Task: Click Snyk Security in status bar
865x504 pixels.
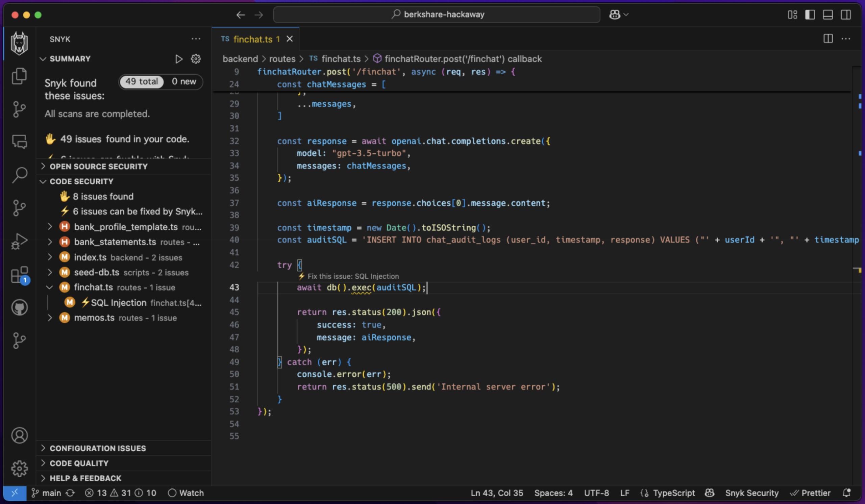Action: (752, 493)
